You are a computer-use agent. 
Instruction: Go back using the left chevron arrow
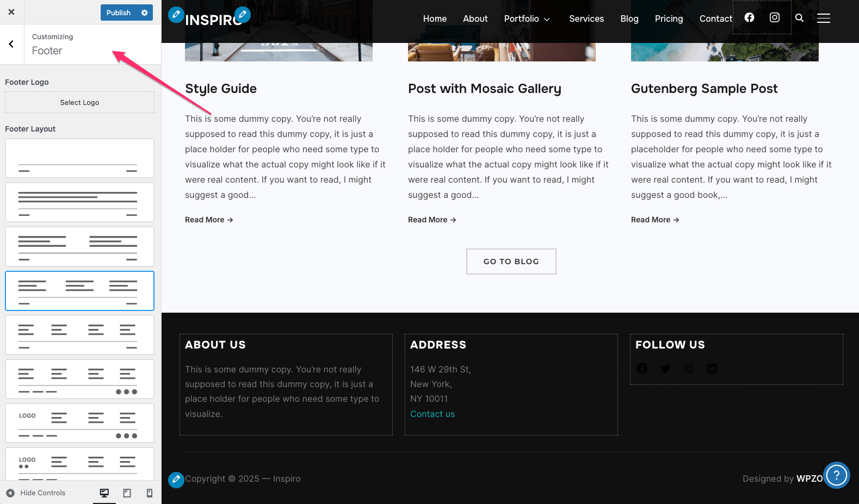11,44
